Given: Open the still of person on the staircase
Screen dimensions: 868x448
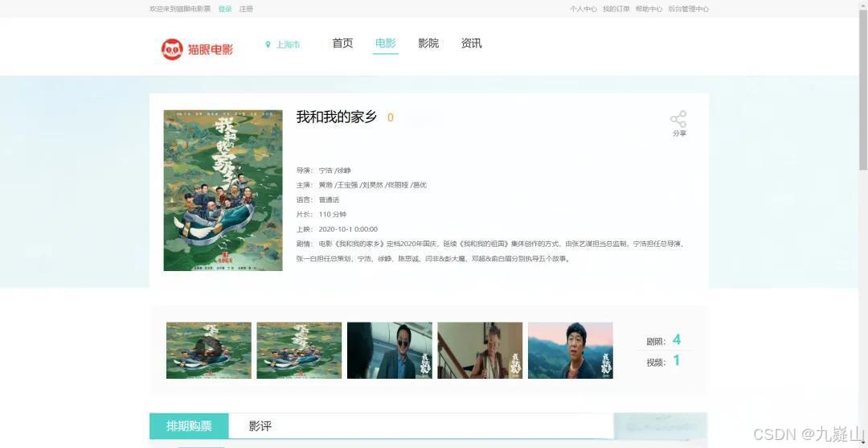Looking at the screenshot, I should pyautogui.click(x=480, y=351).
